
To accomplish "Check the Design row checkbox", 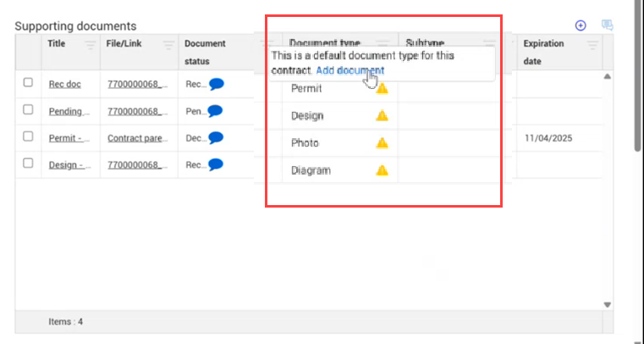I will [x=28, y=164].
